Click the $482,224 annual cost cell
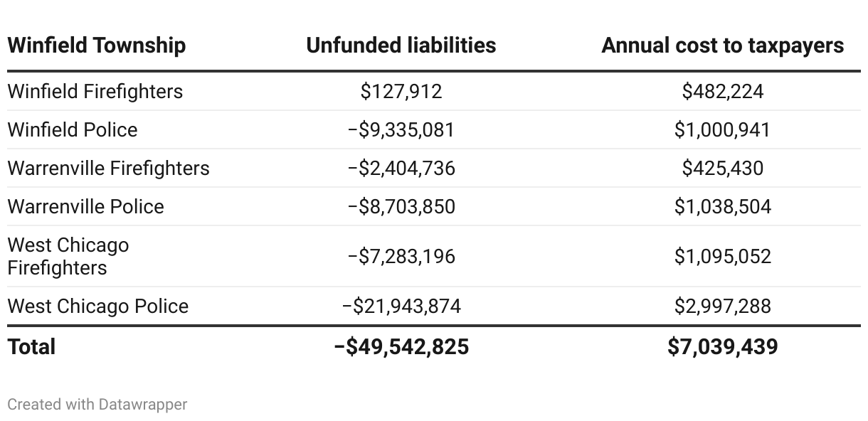The height and width of the screenshot is (421, 868). point(722,92)
